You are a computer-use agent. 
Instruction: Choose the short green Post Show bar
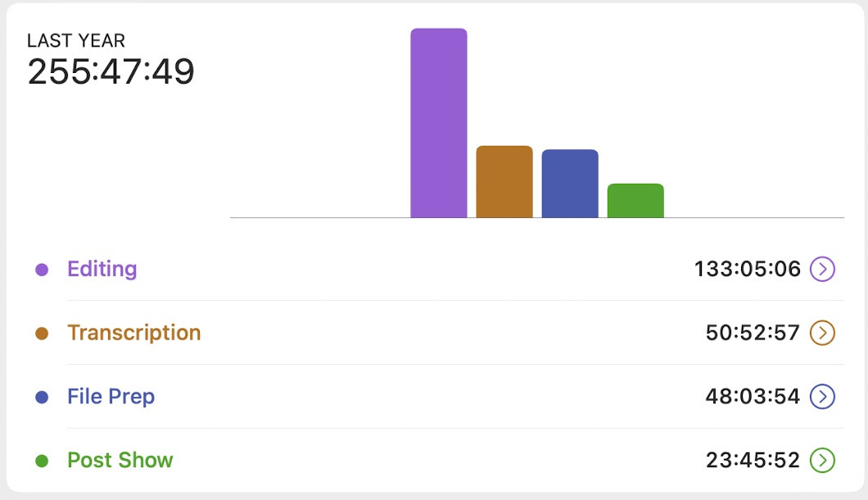(x=635, y=201)
